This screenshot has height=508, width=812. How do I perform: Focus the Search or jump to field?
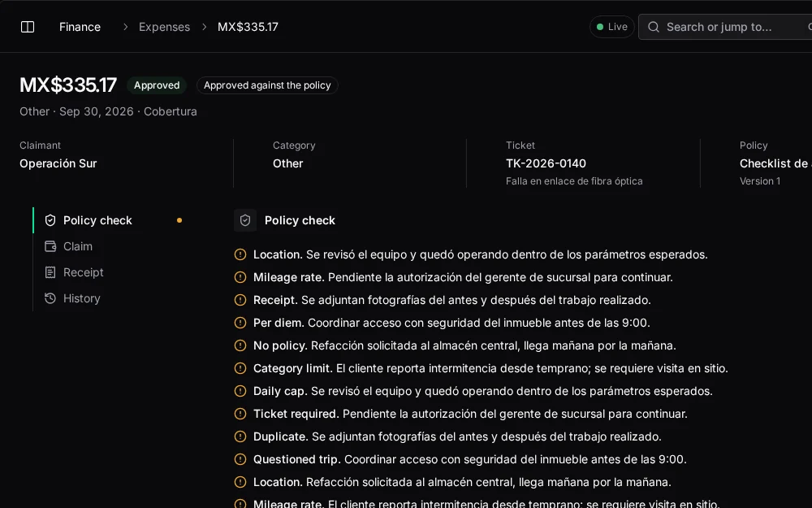pyautogui.click(x=725, y=27)
